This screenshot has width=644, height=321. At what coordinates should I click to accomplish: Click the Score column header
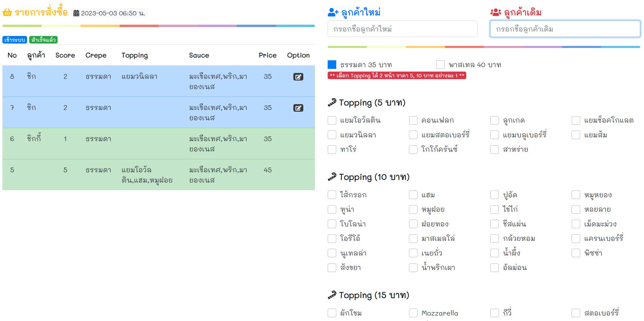pos(65,55)
